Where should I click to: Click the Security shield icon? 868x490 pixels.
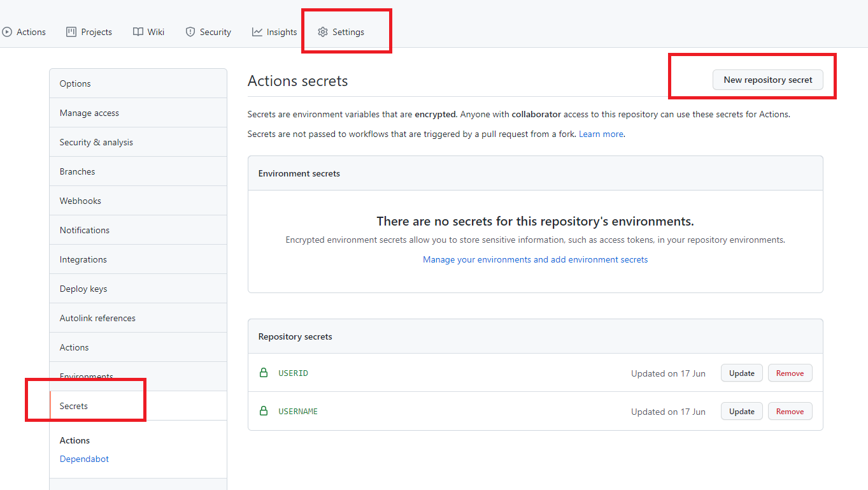pyautogui.click(x=190, y=32)
